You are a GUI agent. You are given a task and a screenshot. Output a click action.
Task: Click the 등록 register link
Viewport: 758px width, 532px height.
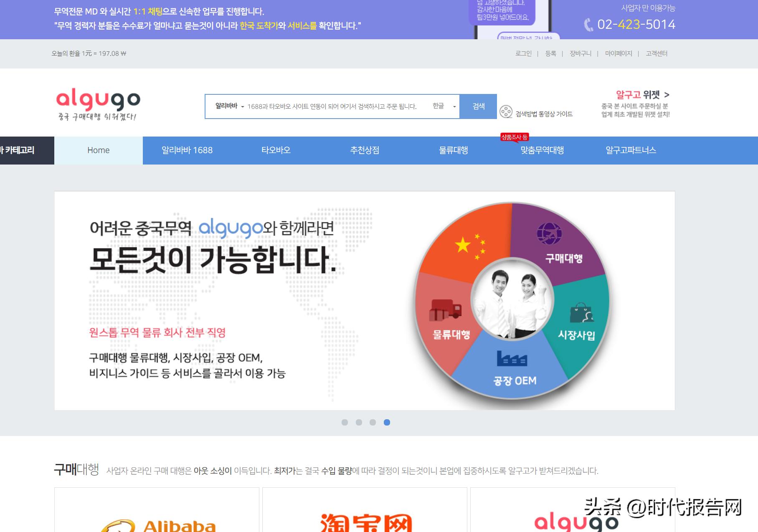pyautogui.click(x=550, y=53)
